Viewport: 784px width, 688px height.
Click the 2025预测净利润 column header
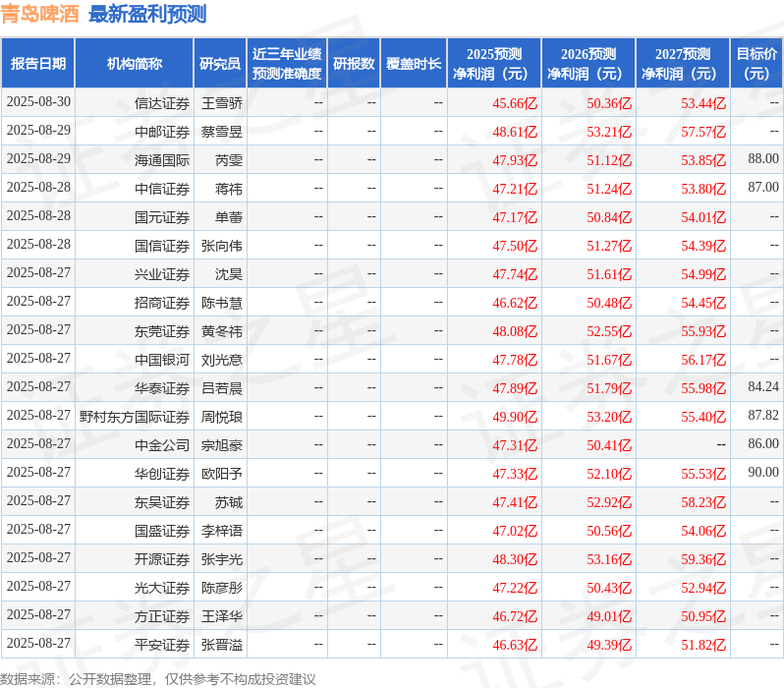tap(494, 64)
